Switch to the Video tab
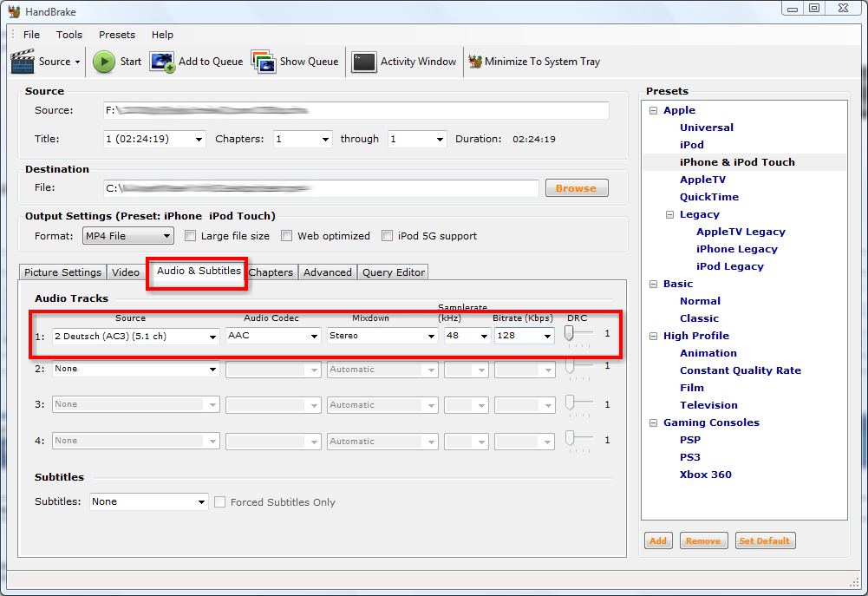 click(x=126, y=272)
